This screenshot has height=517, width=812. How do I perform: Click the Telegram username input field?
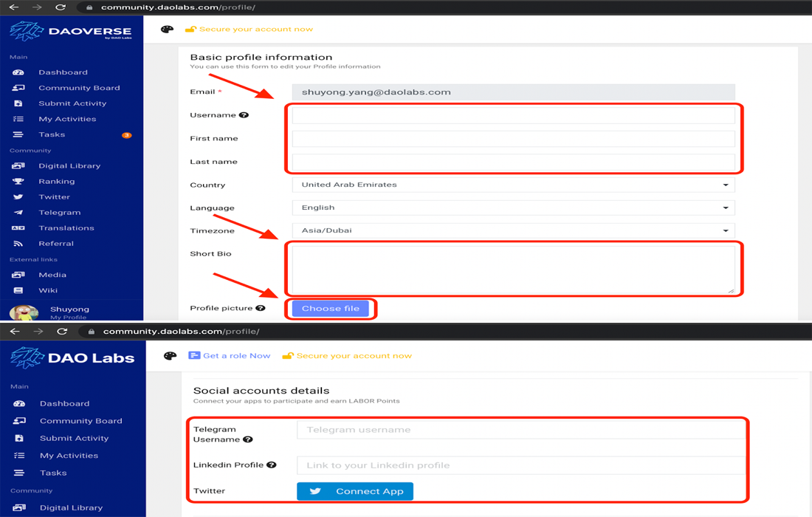coord(520,429)
